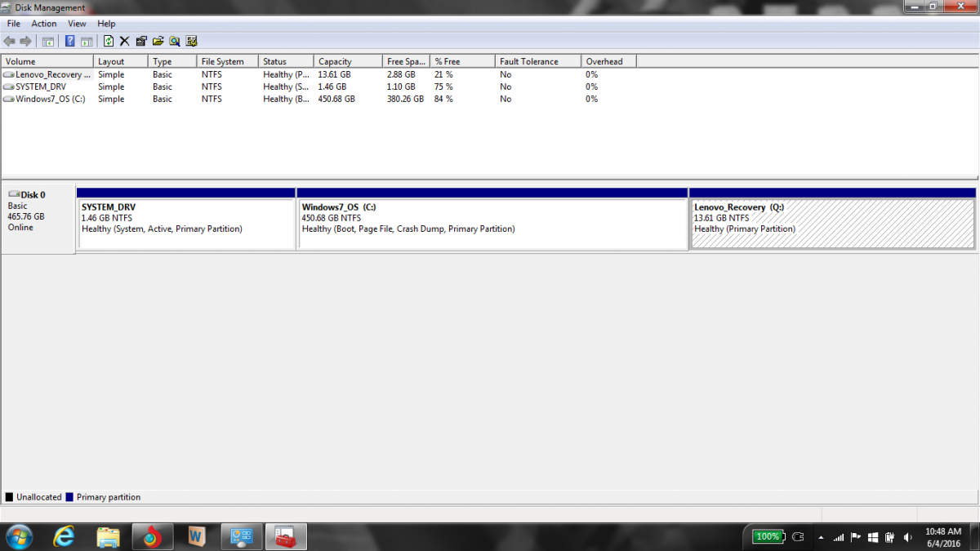Select the SYSTEM_DRV partition block
Viewport: 980px width, 551px height.
[x=186, y=219]
